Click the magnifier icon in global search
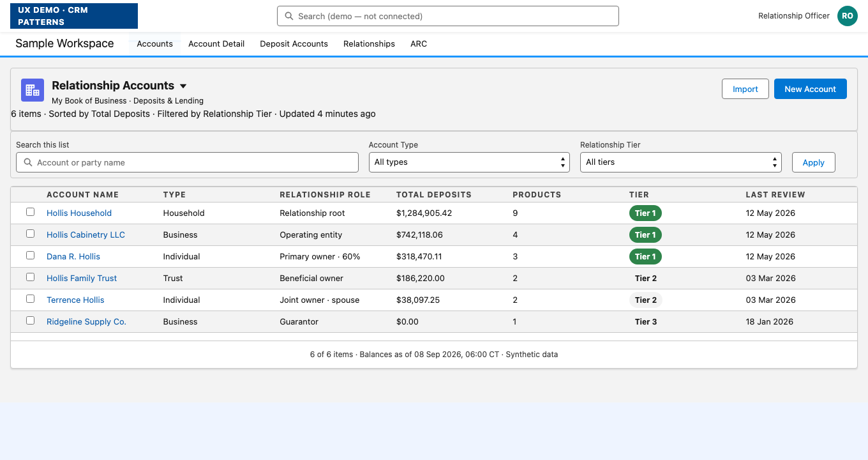 (288, 16)
